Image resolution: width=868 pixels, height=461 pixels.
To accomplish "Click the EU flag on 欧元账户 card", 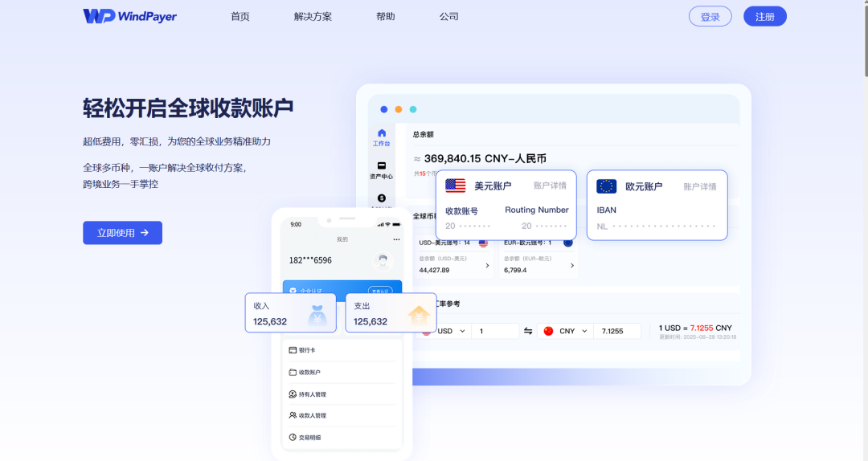I will point(606,186).
